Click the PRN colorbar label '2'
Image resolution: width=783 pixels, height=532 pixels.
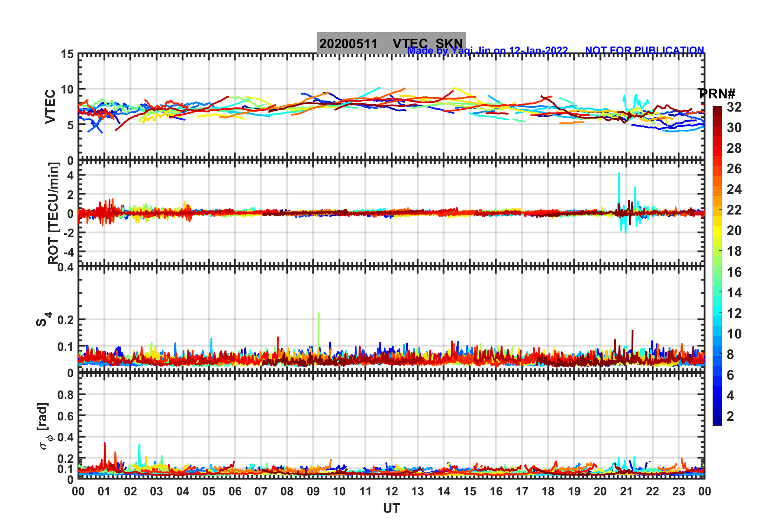pos(730,416)
